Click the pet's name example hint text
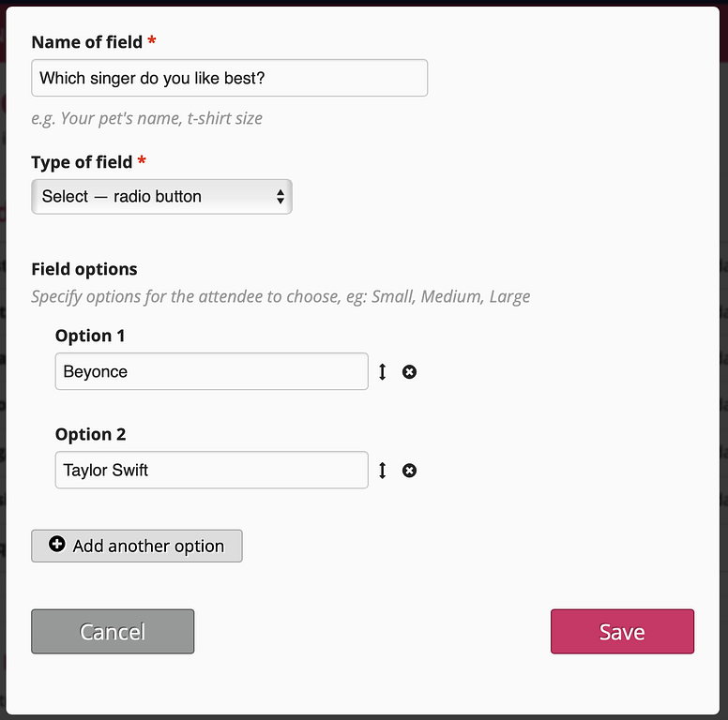The image size is (728, 720). (x=146, y=118)
